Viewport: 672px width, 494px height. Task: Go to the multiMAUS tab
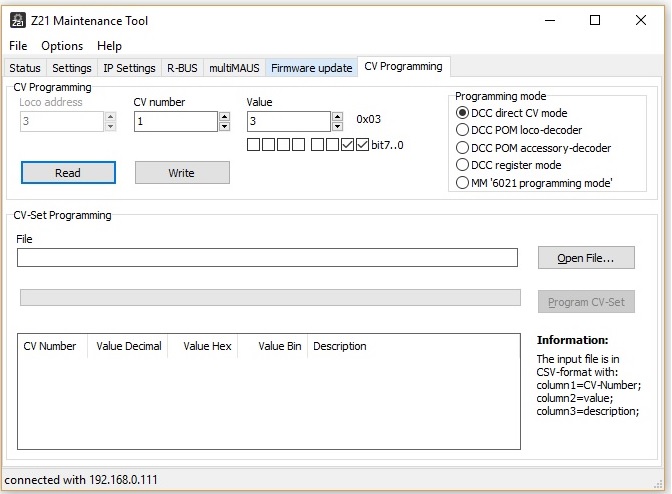(x=234, y=68)
